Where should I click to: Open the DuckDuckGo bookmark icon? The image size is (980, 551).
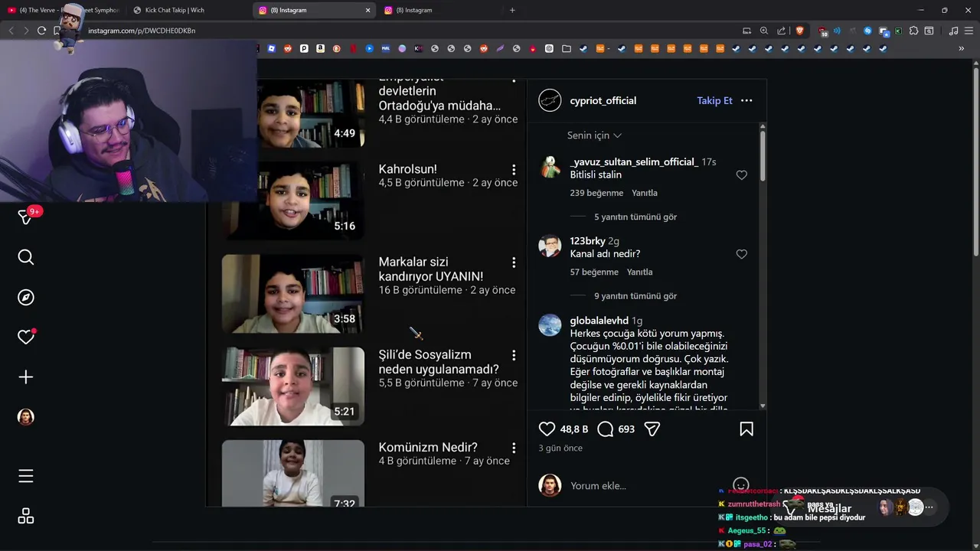pos(336,48)
